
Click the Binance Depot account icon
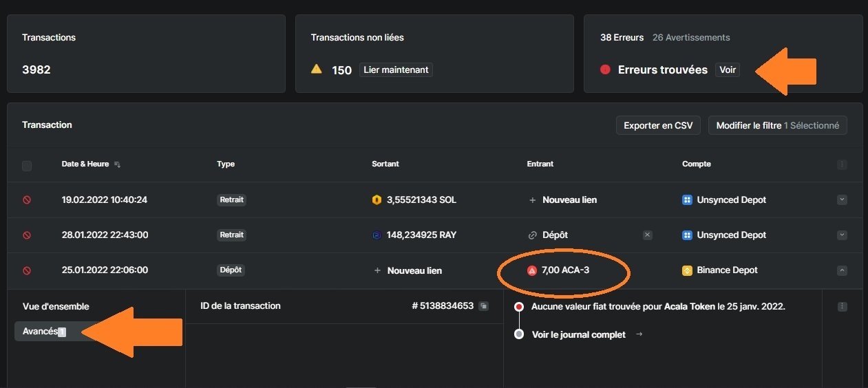687,270
